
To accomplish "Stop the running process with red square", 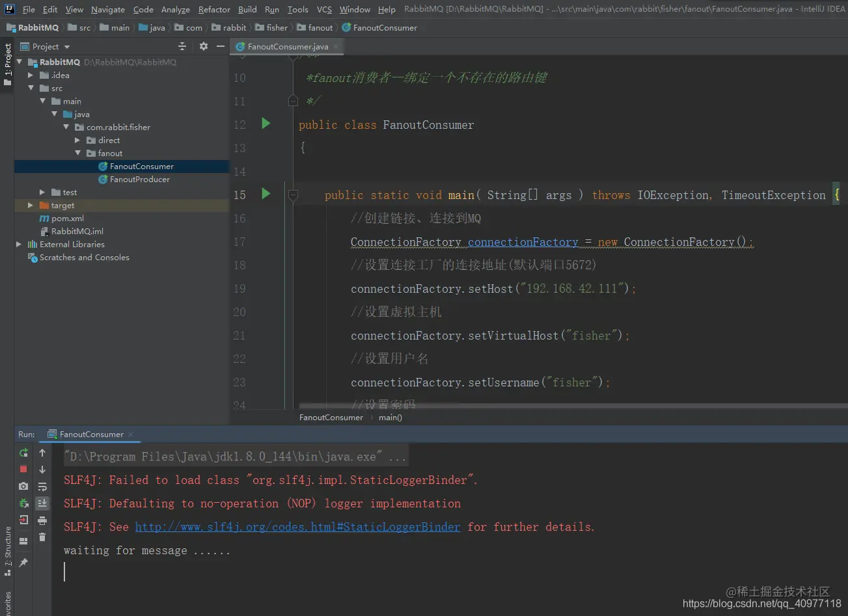I will [23, 469].
